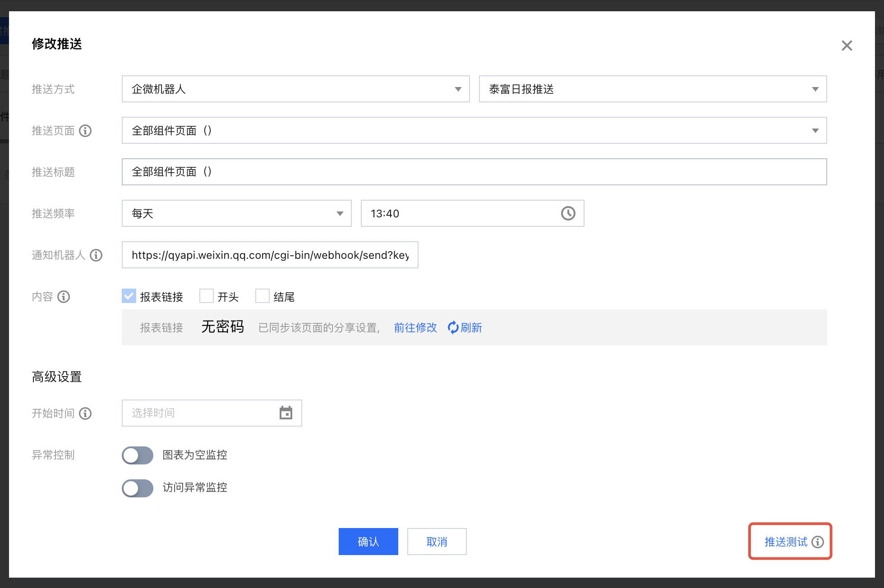Uncheck the 报表链接 checkbox
Image resolution: width=884 pixels, height=588 pixels.
tap(129, 296)
